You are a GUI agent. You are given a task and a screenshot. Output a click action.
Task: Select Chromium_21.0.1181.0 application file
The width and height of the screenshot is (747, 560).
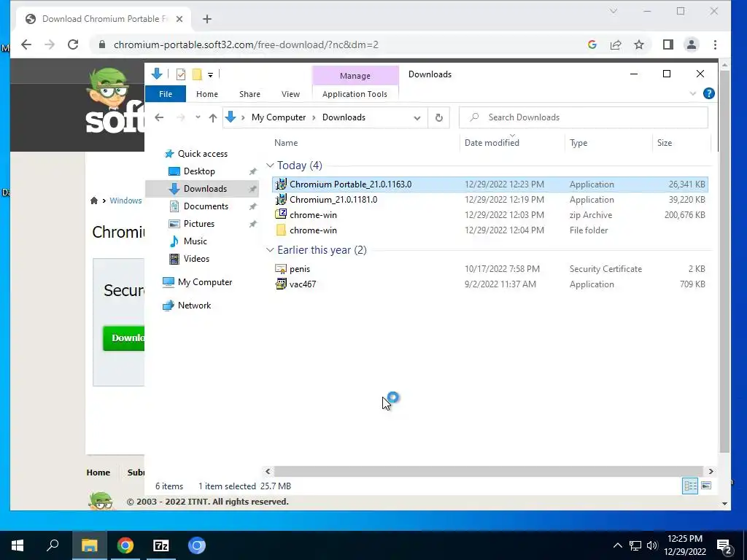pyautogui.click(x=489, y=200)
